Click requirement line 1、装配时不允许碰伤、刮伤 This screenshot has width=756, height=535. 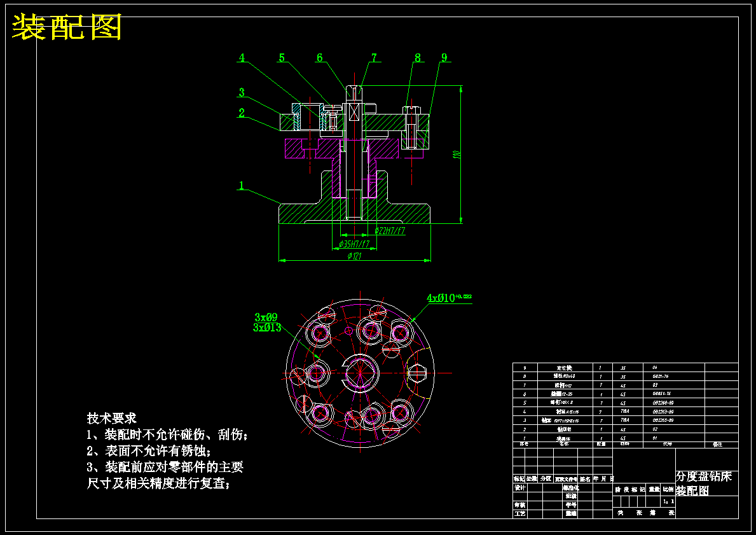167,435
